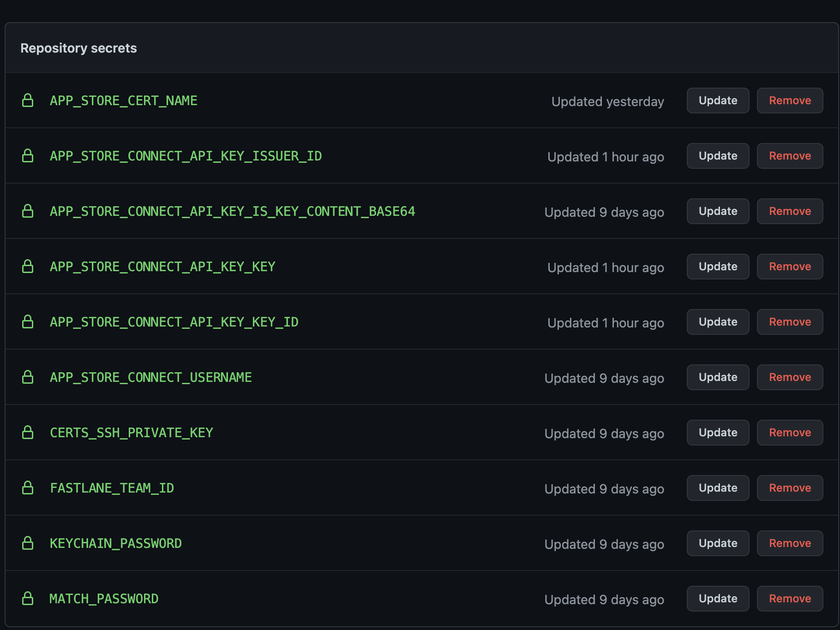Image resolution: width=840 pixels, height=630 pixels.
Task: Update the APP_STORE_CONNECT_API_KEY_ISSUER_ID secret
Action: point(718,156)
